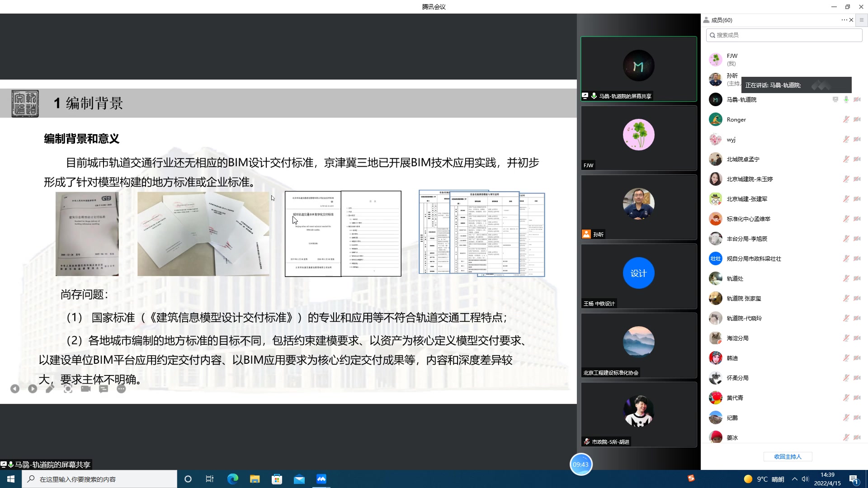Toggle microphone for 马骉-轨道院 in member list
The image size is (868, 488).
click(x=846, y=99)
